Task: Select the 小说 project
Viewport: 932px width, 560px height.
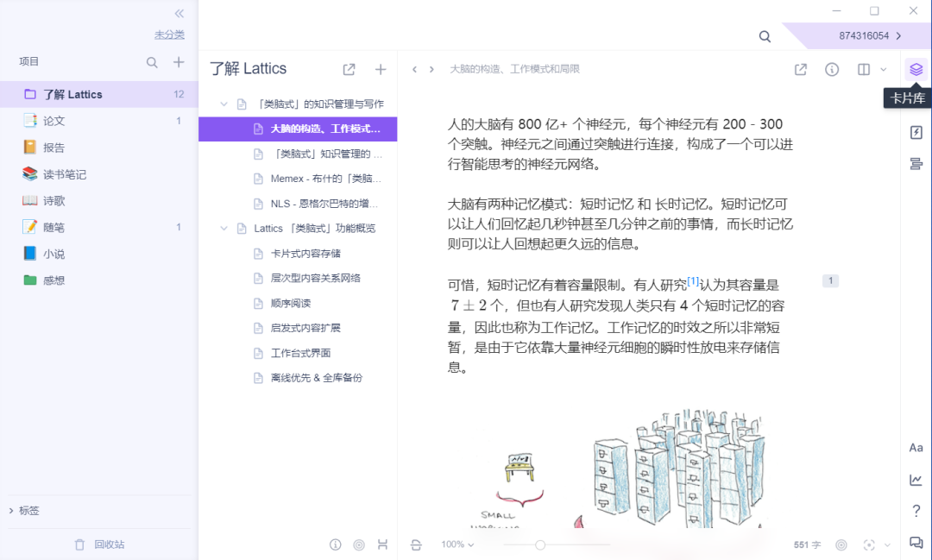Action: tap(98, 254)
